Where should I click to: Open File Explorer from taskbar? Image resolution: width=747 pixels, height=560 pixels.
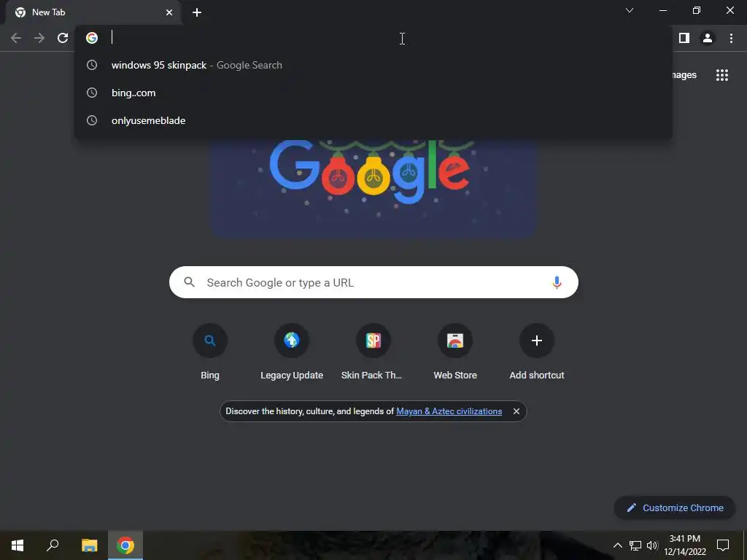point(89,545)
